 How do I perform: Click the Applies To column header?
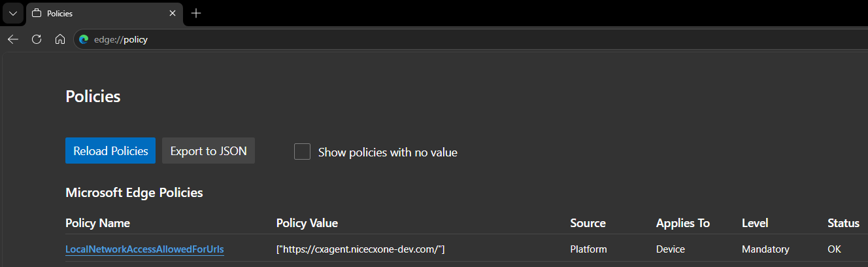[683, 223]
